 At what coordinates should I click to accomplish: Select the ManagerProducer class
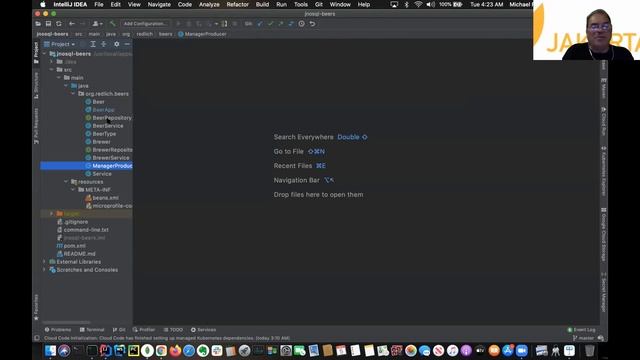112,166
